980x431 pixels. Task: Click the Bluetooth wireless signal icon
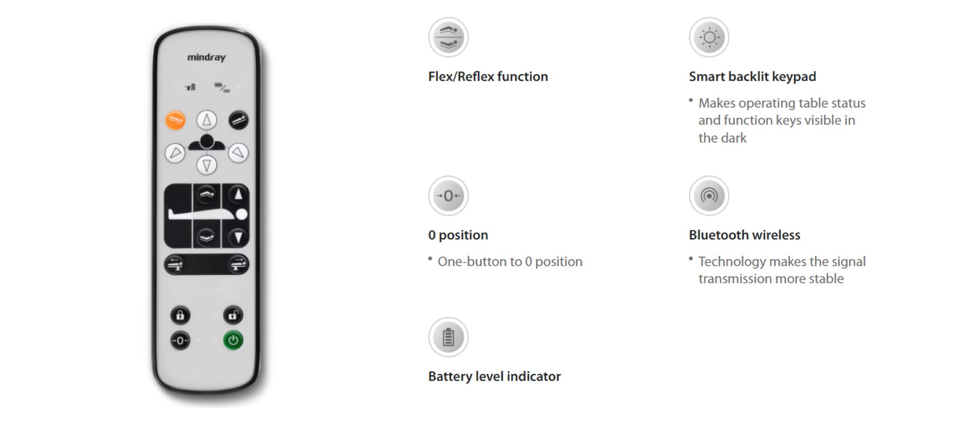click(708, 196)
